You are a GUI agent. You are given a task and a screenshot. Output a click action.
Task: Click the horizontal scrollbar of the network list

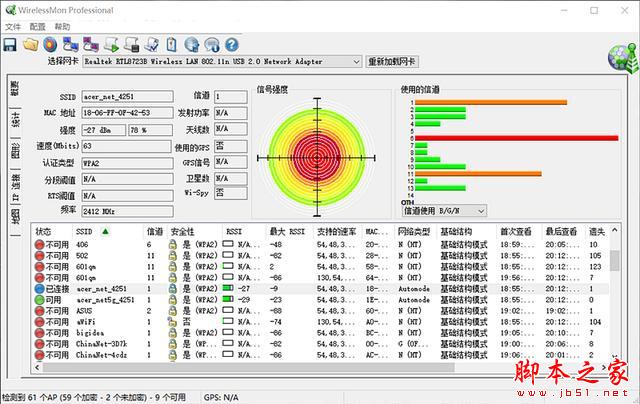(x=249, y=367)
